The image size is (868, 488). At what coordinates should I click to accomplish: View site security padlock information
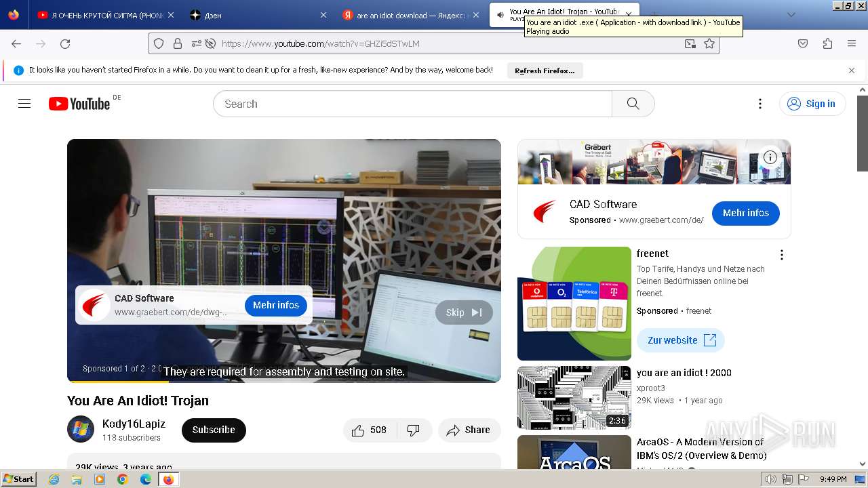coord(178,43)
